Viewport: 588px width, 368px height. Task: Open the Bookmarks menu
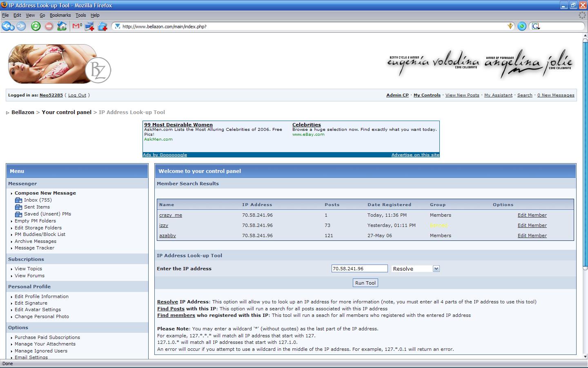tap(60, 15)
